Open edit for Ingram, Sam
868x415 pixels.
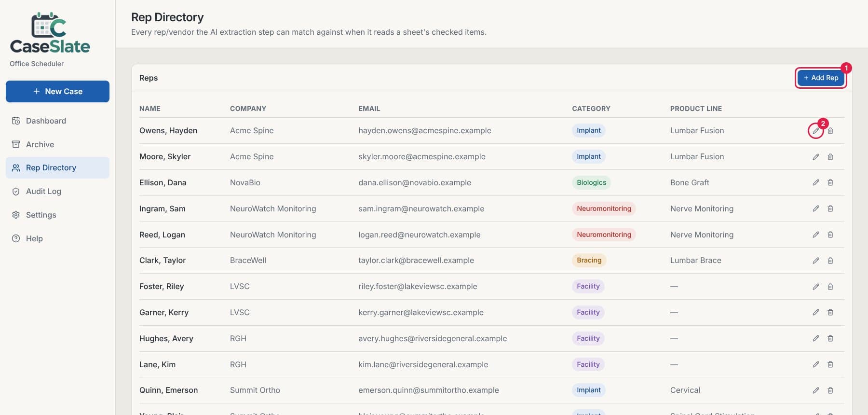pyautogui.click(x=815, y=208)
